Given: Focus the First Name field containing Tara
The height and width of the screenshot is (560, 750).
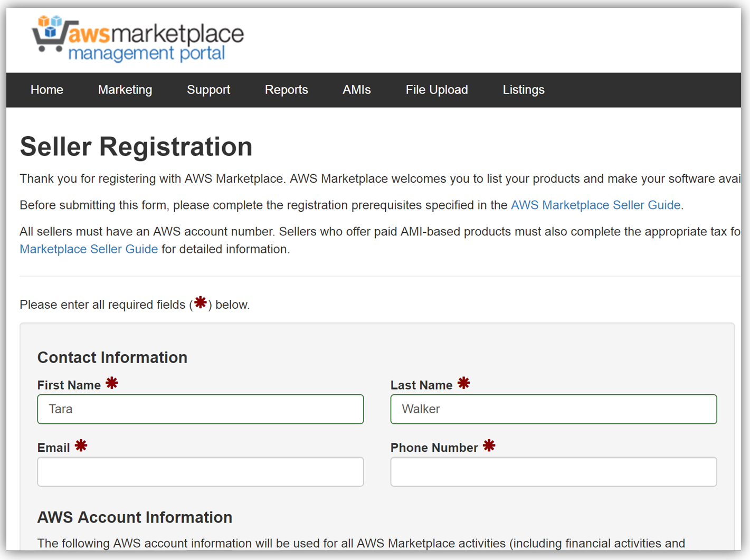Looking at the screenshot, I should click(x=201, y=409).
